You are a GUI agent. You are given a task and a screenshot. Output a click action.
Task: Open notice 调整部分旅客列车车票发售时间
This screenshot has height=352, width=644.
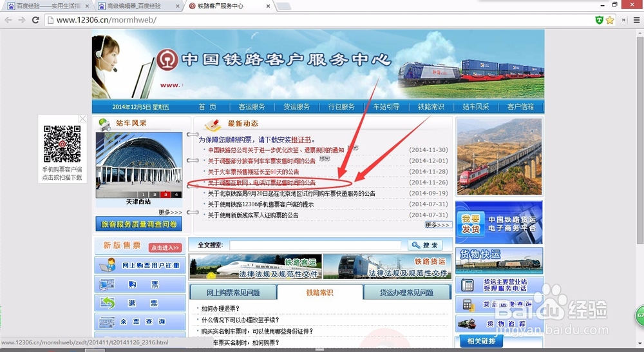coord(261,161)
